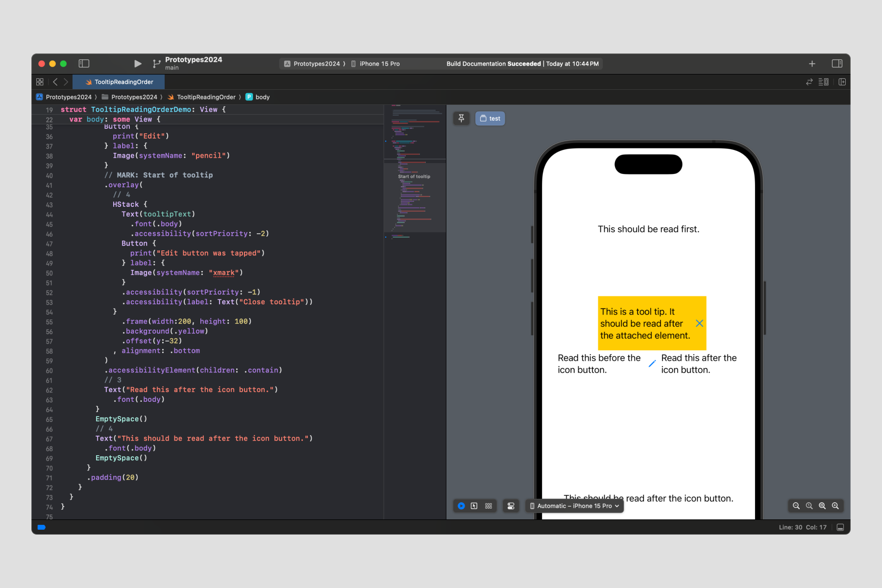Image resolution: width=882 pixels, height=588 pixels.
Task: Open body symbol in the breadcrumb
Action: [258, 97]
